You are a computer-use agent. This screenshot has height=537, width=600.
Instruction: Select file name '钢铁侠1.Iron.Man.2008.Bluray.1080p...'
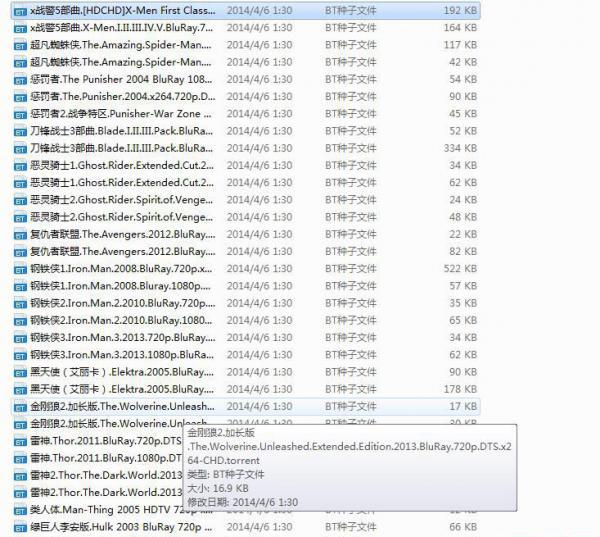(120, 286)
